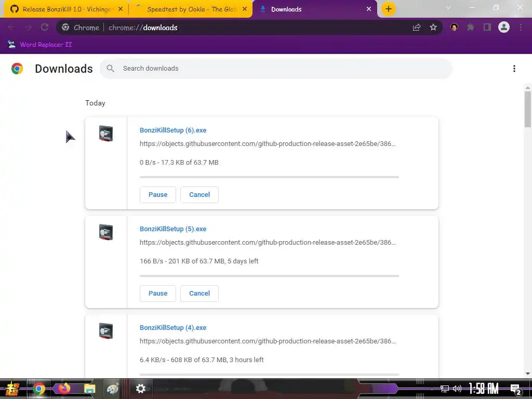Click the search magnifier icon
Image resolution: width=532 pixels, height=399 pixels.
[110, 69]
